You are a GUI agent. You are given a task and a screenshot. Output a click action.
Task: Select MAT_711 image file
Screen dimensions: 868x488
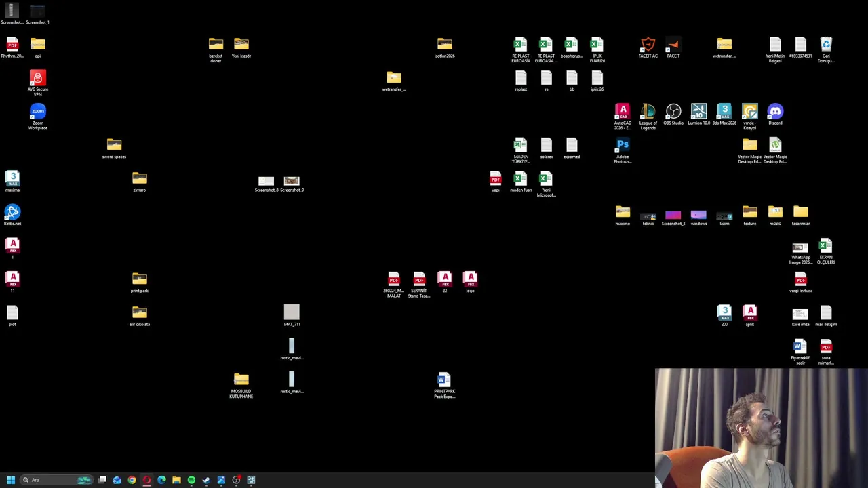click(x=292, y=316)
